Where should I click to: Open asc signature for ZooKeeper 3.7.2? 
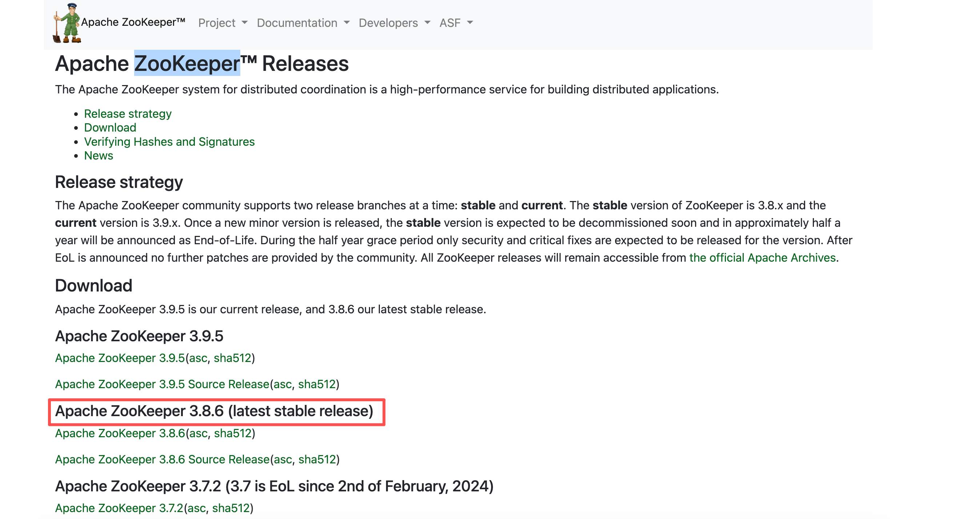tap(197, 508)
